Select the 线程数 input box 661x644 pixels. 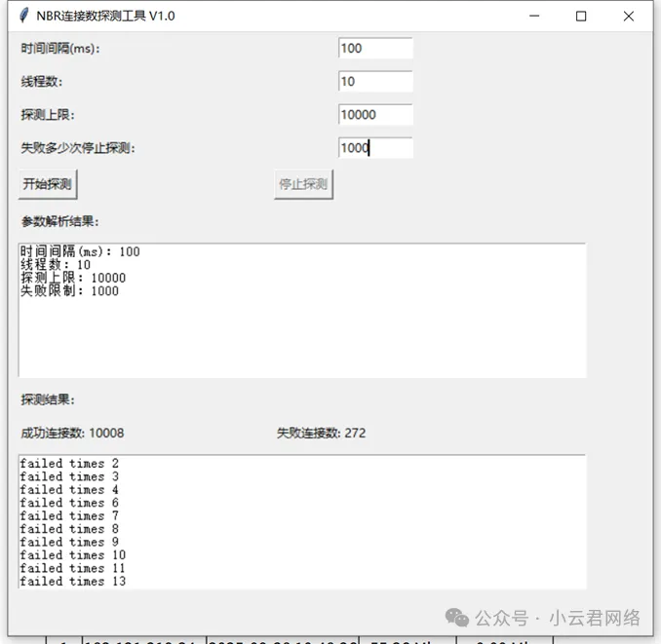click(x=375, y=82)
